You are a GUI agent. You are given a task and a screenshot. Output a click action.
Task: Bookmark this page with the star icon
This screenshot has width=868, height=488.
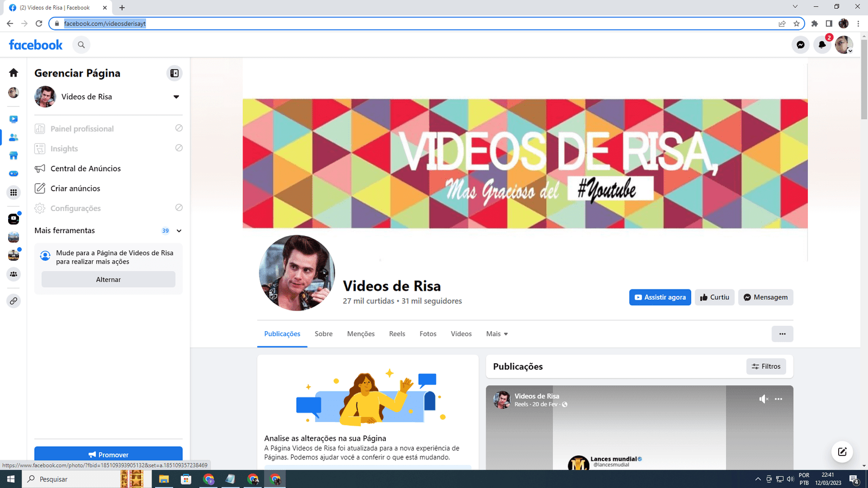pos(796,24)
